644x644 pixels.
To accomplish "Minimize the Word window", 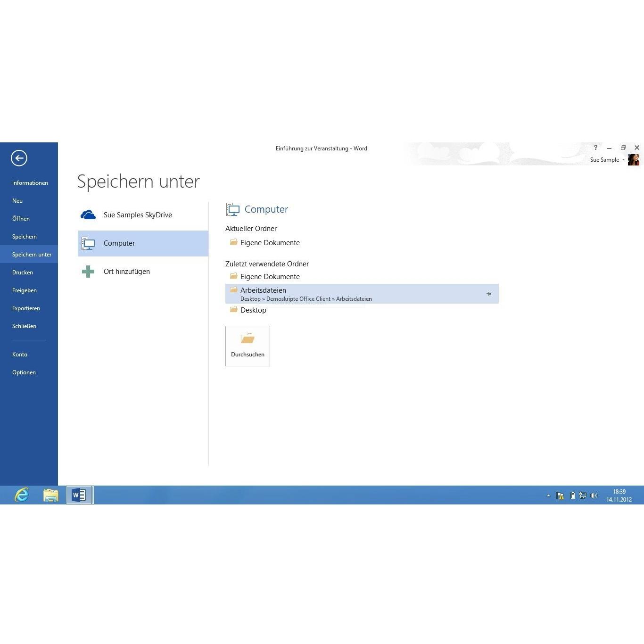I will [x=609, y=148].
